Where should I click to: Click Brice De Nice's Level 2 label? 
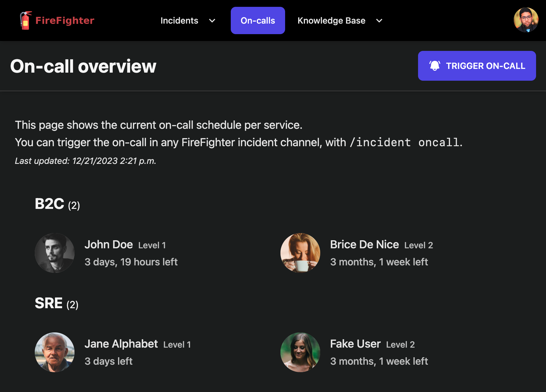[x=419, y=245]
